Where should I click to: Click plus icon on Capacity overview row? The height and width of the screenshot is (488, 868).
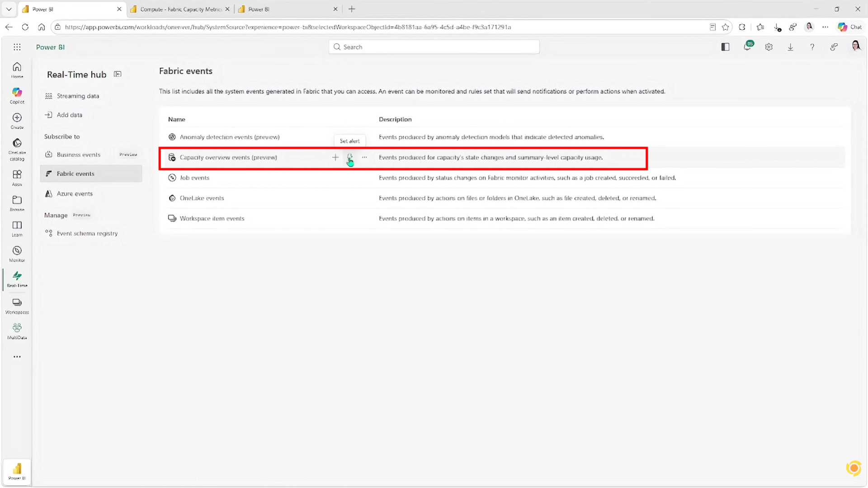click(335, 158)
